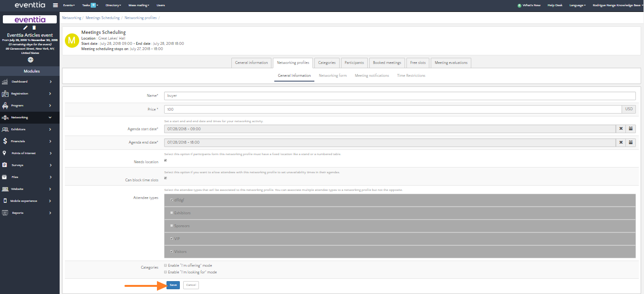This screenshot has width=644, height=294.
Task: Click the globe icon in the sidebar
Action: click(31, 60)
